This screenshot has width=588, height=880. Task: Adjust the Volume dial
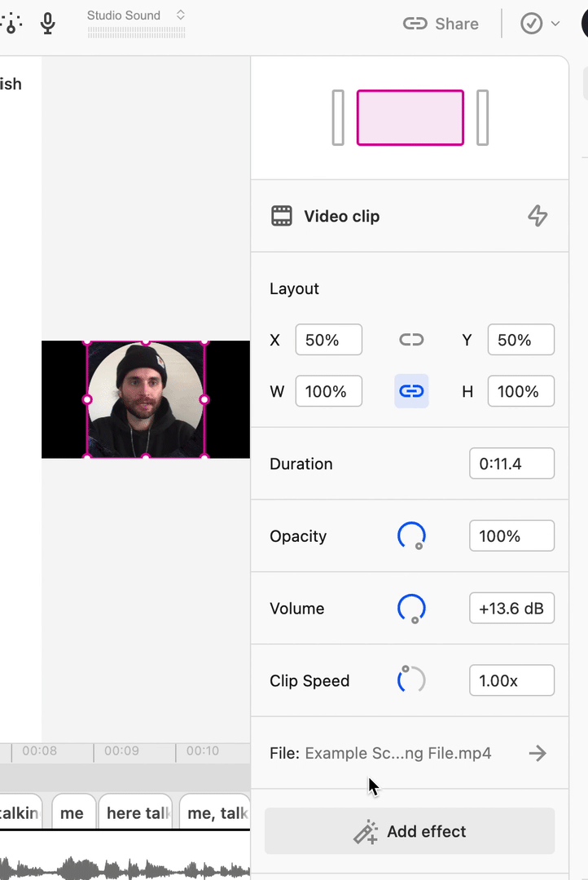coord(412,609)
